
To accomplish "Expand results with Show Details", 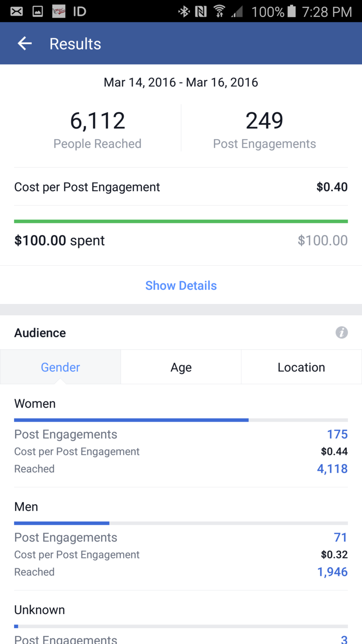I will point(181,286).
